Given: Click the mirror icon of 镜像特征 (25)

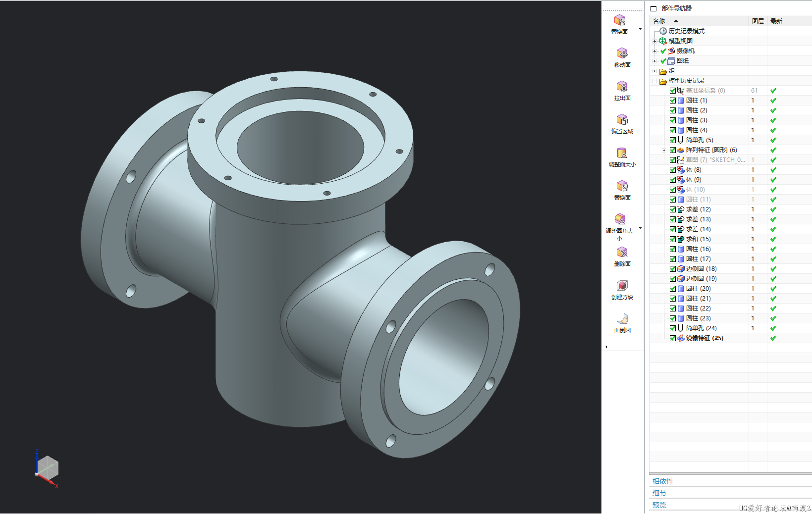Looking at the screenshot, I should click(681, 338).
